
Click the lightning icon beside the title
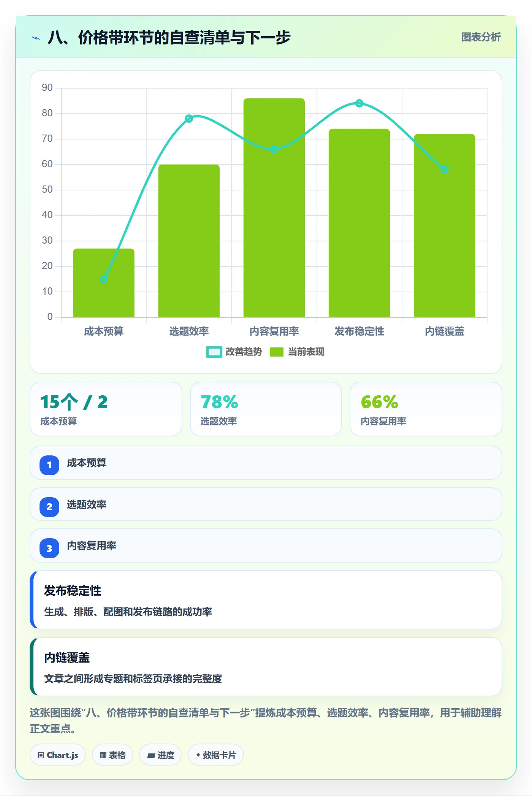(36, 38)
